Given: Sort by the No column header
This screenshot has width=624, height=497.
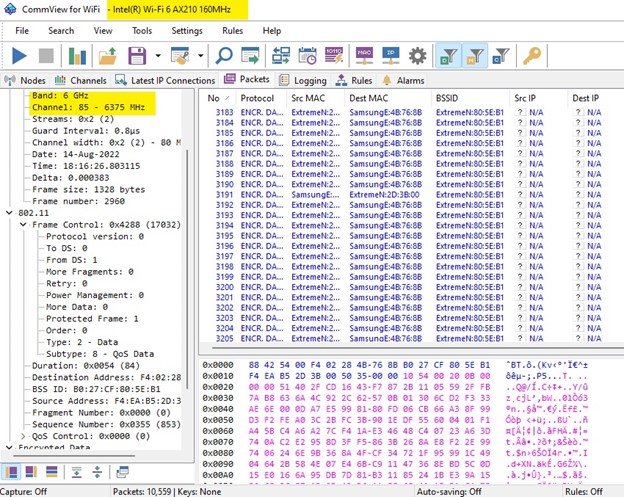Looking at the screenshot, I should click(219, 98).
